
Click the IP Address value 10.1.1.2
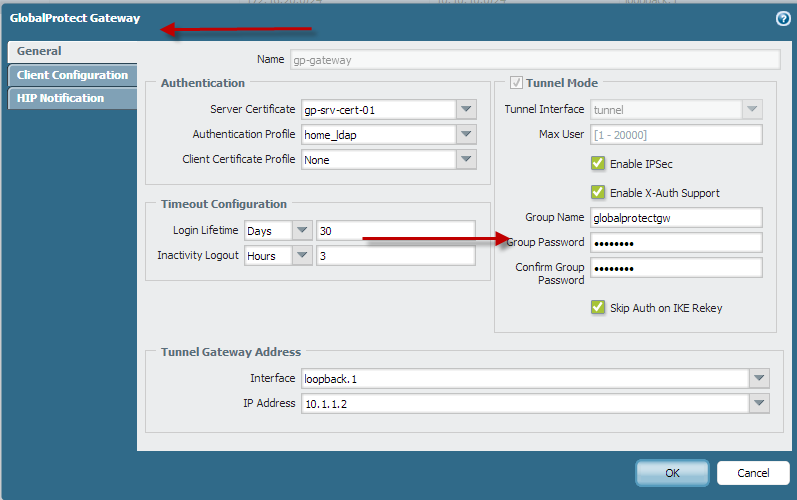click(326, 404)
